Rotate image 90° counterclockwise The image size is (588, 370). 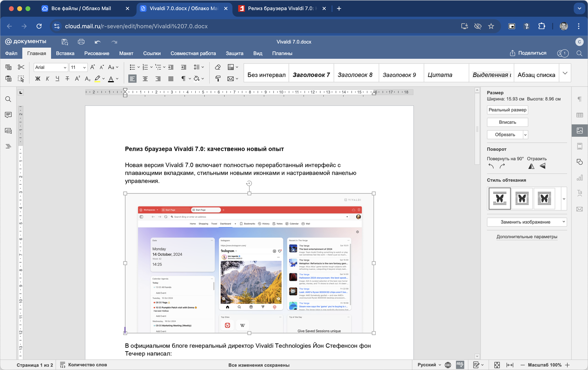tap(491, 166)
